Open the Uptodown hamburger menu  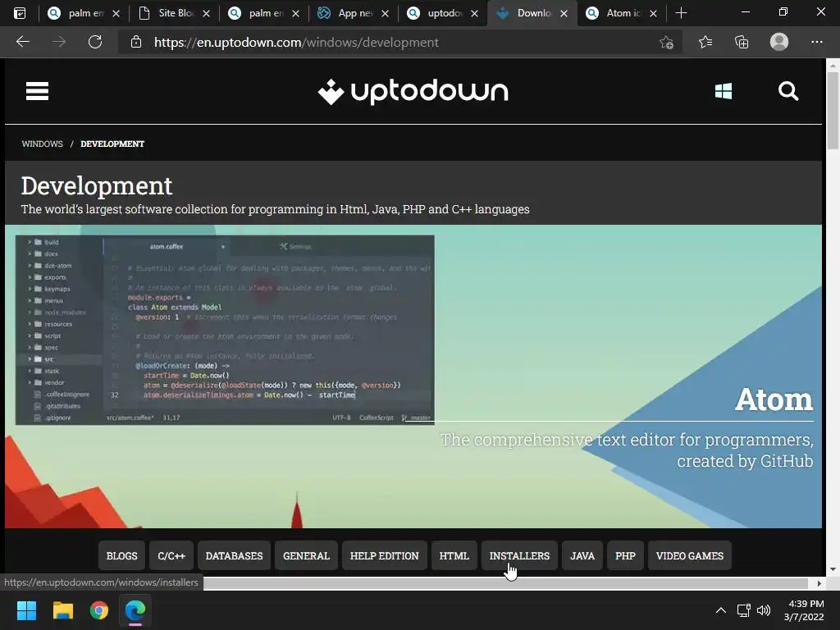click(x=37, y=91)
